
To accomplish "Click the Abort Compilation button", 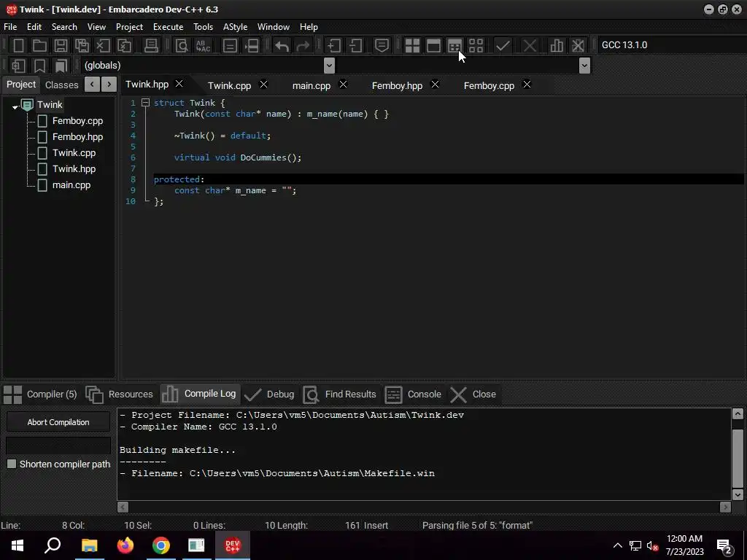I will coord(58,422).
